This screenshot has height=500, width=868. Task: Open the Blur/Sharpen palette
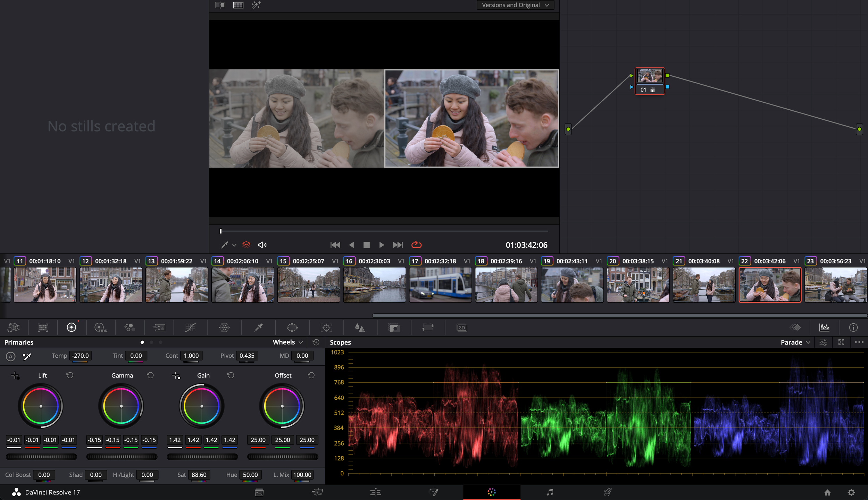pos(360,328)
